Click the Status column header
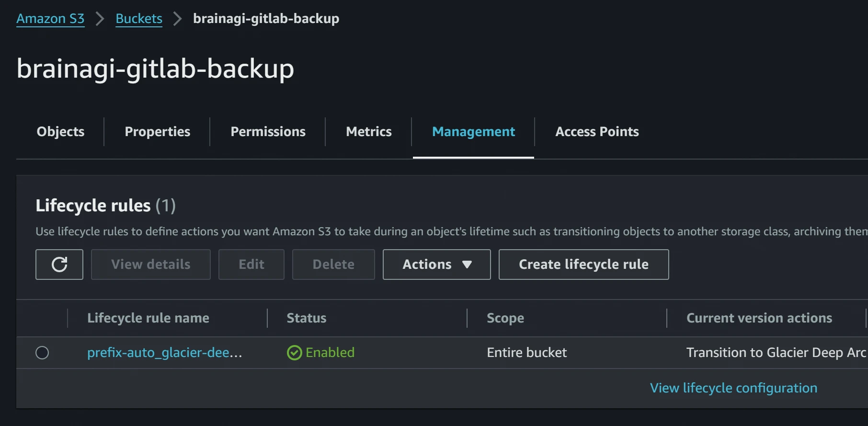The image size is (868, 426). (306, 318)
